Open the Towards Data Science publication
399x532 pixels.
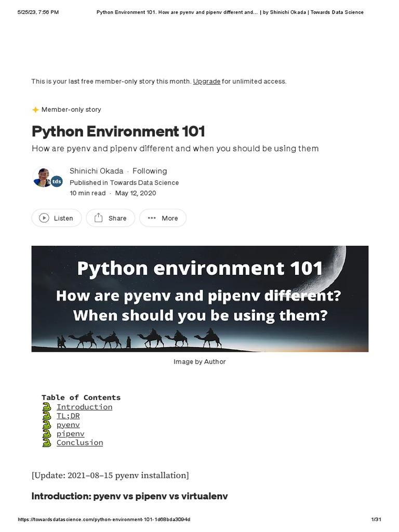(144, 182)
